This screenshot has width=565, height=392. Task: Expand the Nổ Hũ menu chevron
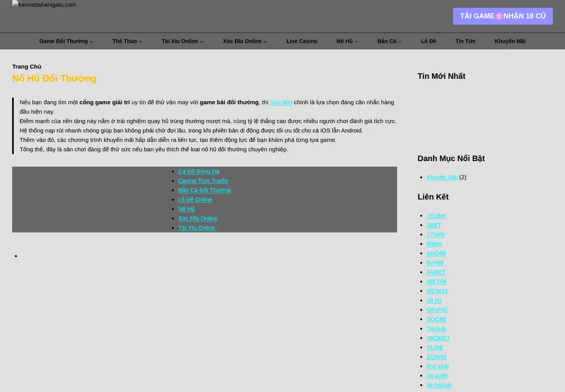click(x=356, y=42)
